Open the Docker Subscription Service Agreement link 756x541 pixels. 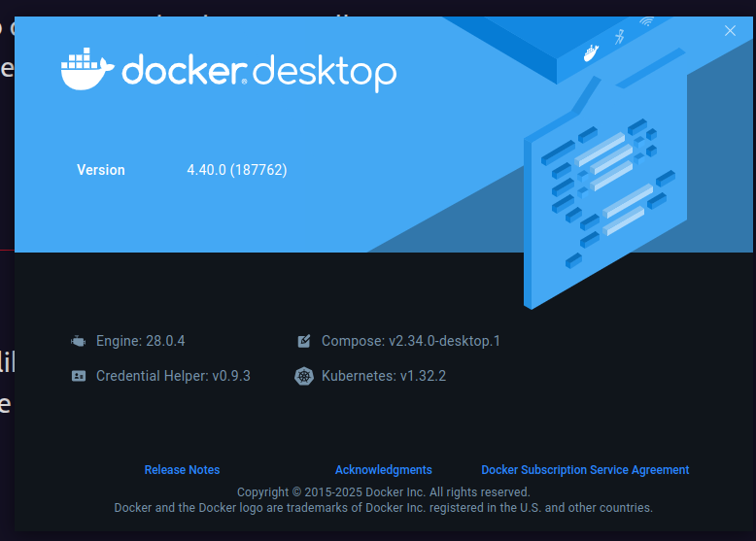585,470
